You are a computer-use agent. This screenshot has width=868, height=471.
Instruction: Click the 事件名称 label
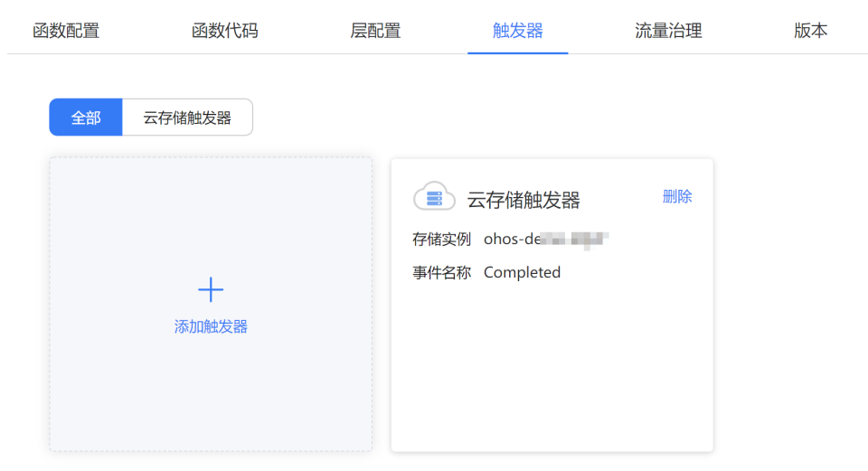(441, 272)
